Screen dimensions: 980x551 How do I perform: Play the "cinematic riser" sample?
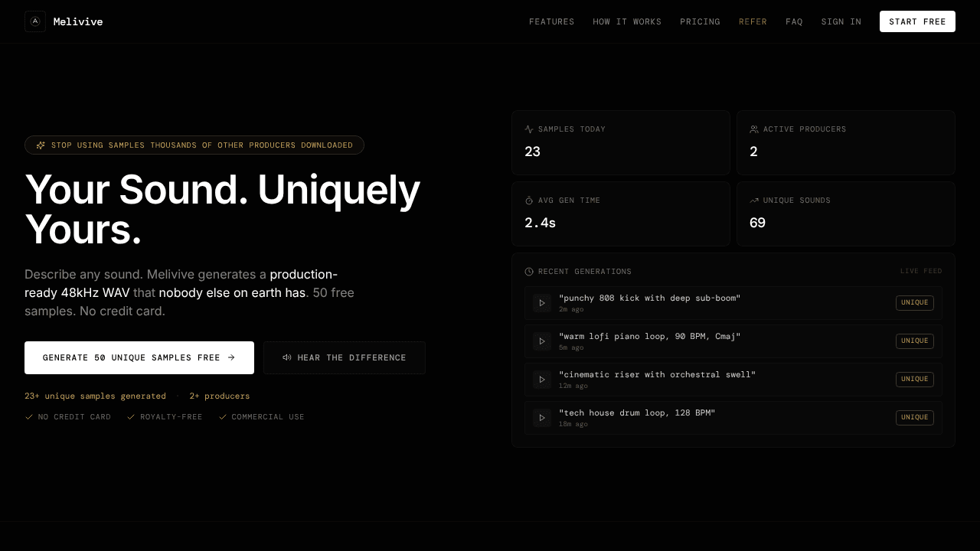point(542,380)
